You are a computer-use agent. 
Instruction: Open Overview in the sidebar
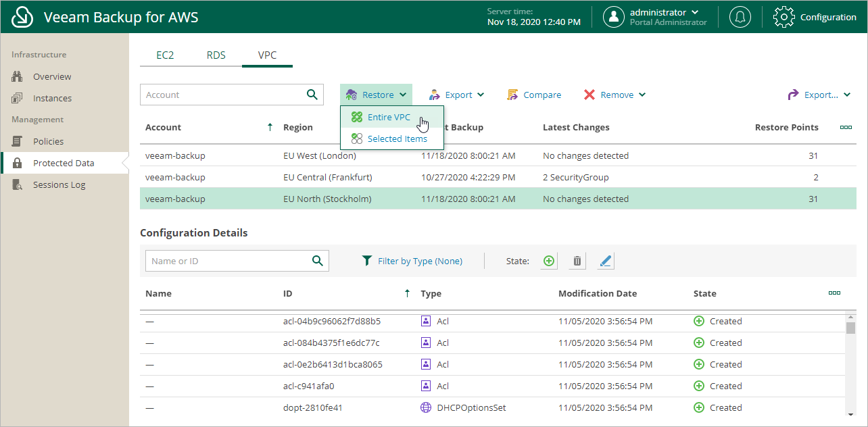[x=52, y=76]
